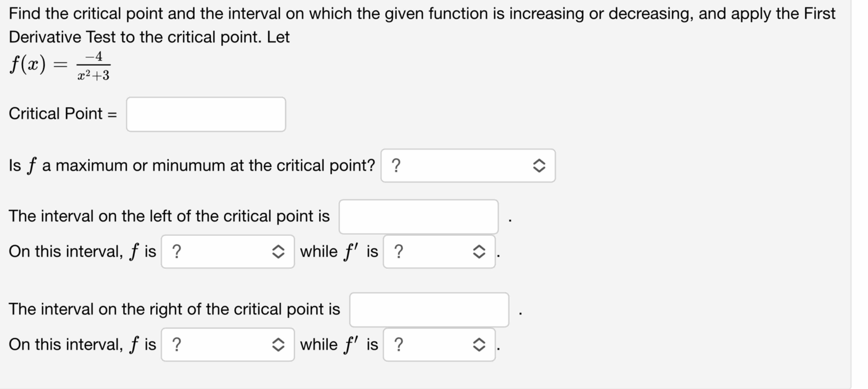The height and width of the screenshot is (389, 868).
Task: Select the question mark in the final dropdown
Action: tap(399, 344)
